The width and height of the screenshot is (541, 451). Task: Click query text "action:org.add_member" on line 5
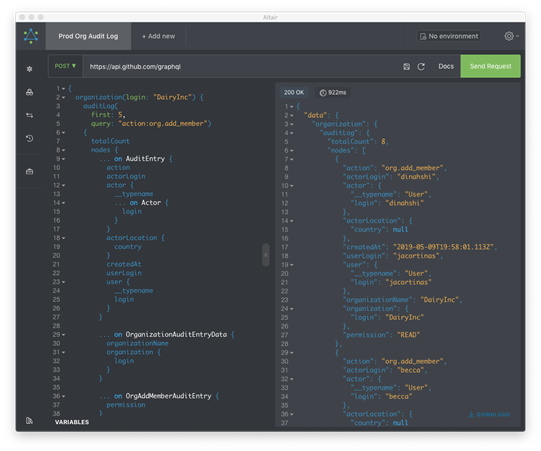click(163, 124)
